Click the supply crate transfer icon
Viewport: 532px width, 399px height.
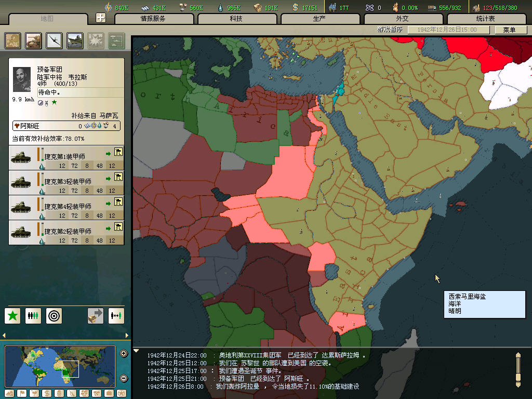coord(96,316)
